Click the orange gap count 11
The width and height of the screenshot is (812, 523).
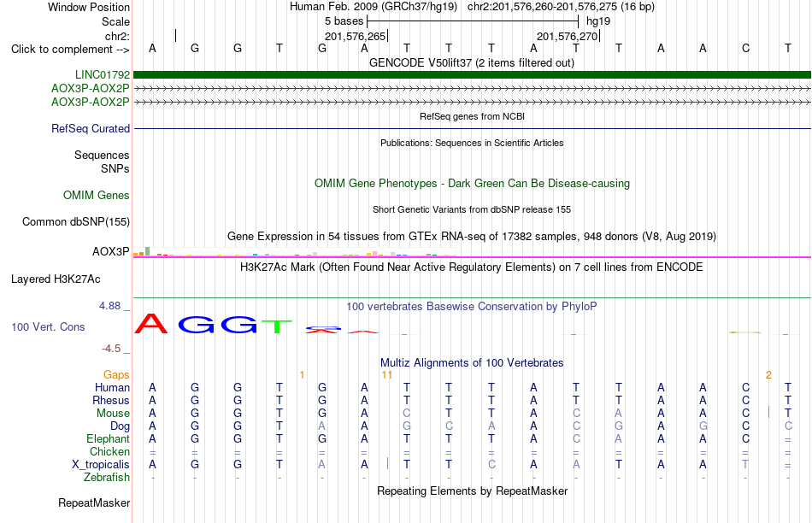coord(387,375)
